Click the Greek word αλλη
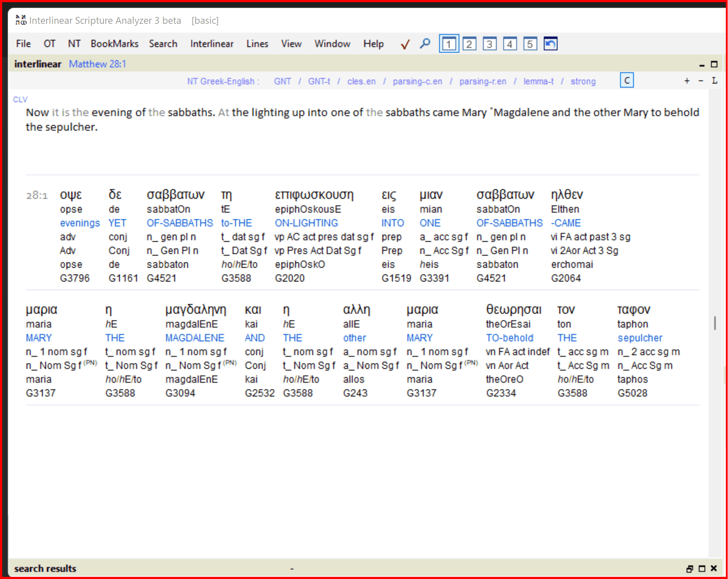 click(356, 310)
